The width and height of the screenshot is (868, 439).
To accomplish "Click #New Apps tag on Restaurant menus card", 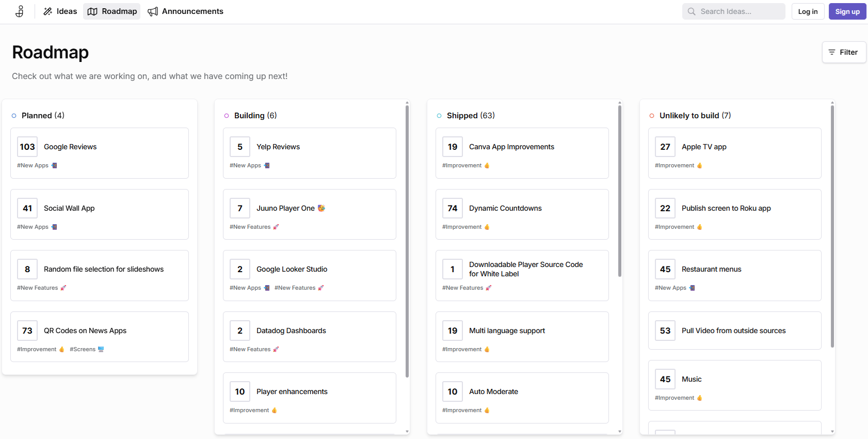I will coord(675,288).
